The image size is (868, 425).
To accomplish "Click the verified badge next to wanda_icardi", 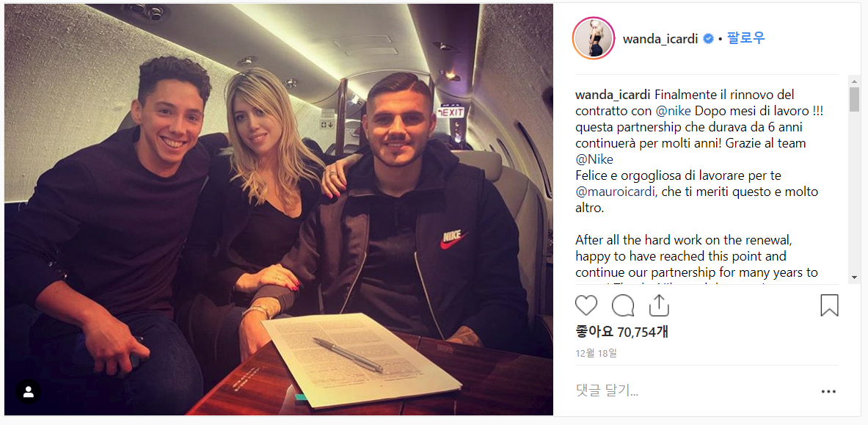I will tap(708, 39).
